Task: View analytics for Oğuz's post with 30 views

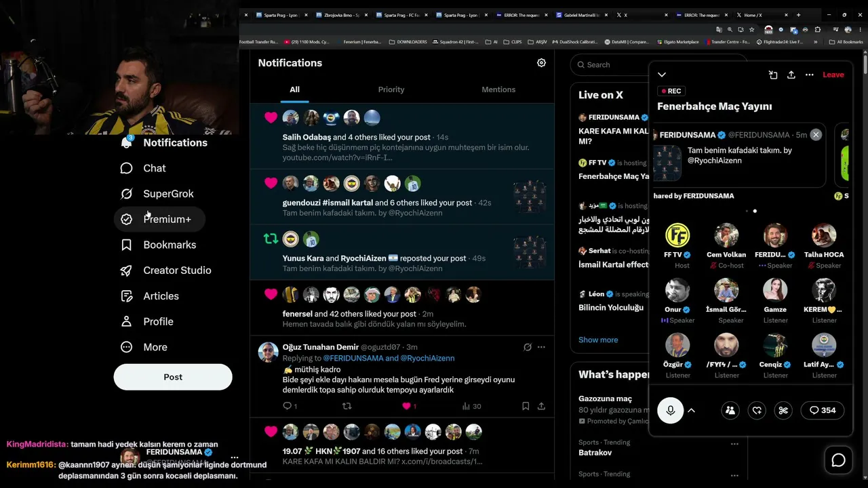Action: click(471, 406)
